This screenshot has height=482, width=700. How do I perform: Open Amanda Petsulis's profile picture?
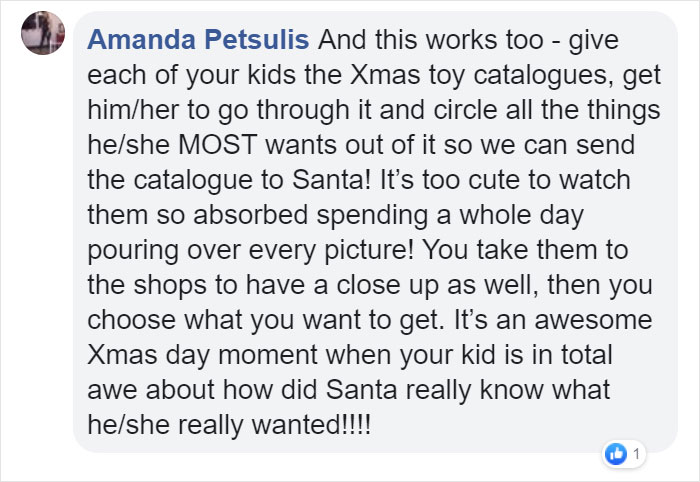pyautogui.click(x=43, y=33)
